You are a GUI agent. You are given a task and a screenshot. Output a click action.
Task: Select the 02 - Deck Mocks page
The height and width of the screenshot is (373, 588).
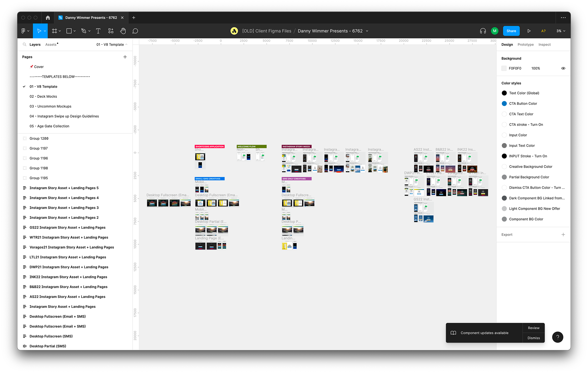[x=43, y=97]
